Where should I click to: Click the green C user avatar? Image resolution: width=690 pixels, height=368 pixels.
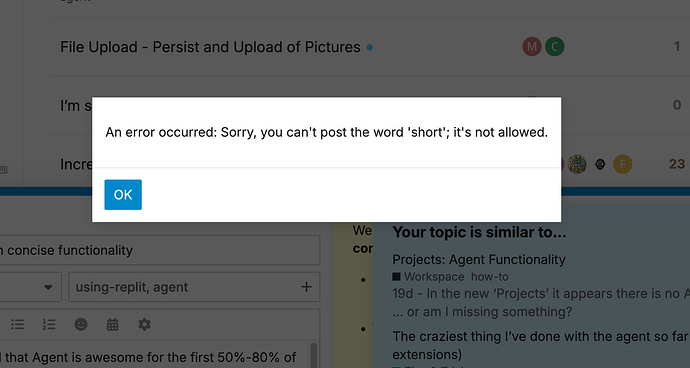pyautogui.click(x=554, y=47)
